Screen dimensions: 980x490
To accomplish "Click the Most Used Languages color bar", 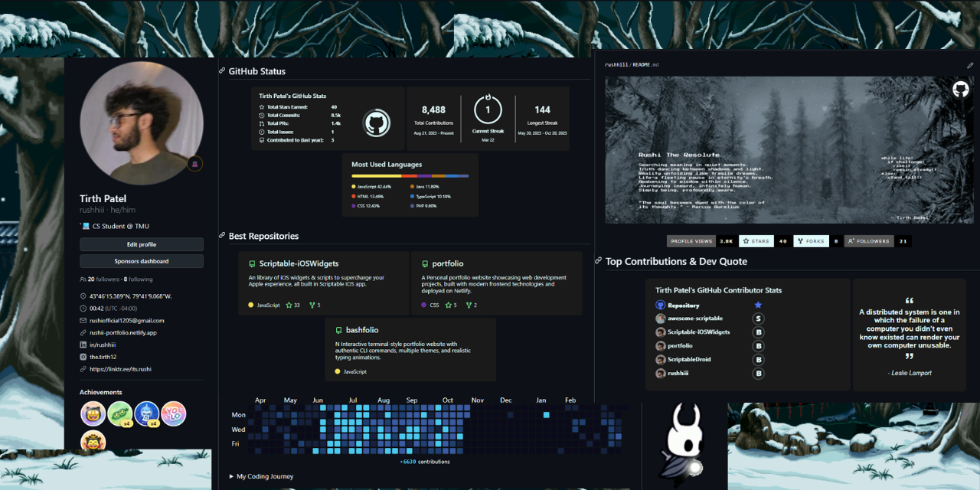I will pos(410,176).
